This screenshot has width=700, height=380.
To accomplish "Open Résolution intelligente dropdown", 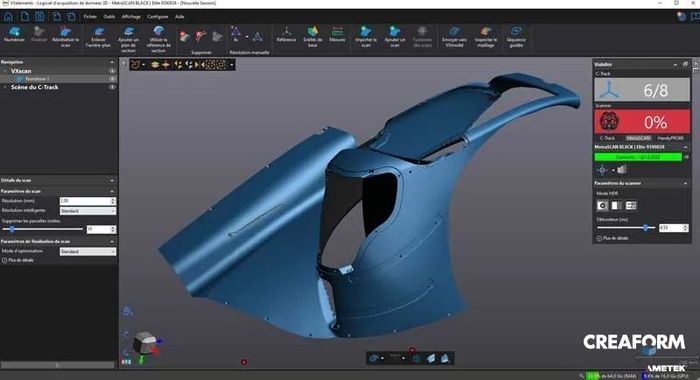I will click(88, 211).
